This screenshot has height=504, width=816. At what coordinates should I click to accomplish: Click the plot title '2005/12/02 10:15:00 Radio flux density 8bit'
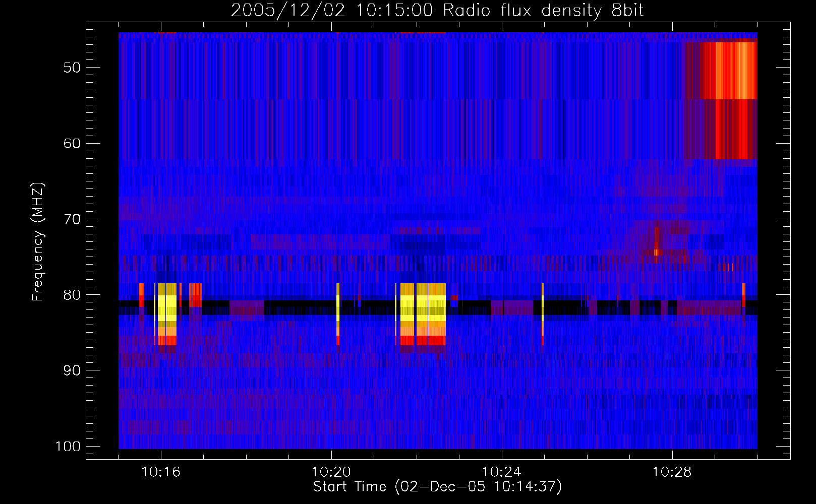click(437, 10)
